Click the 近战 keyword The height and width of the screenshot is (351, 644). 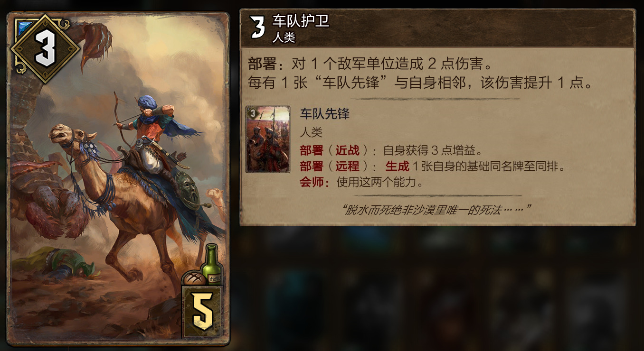pos(348,151)
